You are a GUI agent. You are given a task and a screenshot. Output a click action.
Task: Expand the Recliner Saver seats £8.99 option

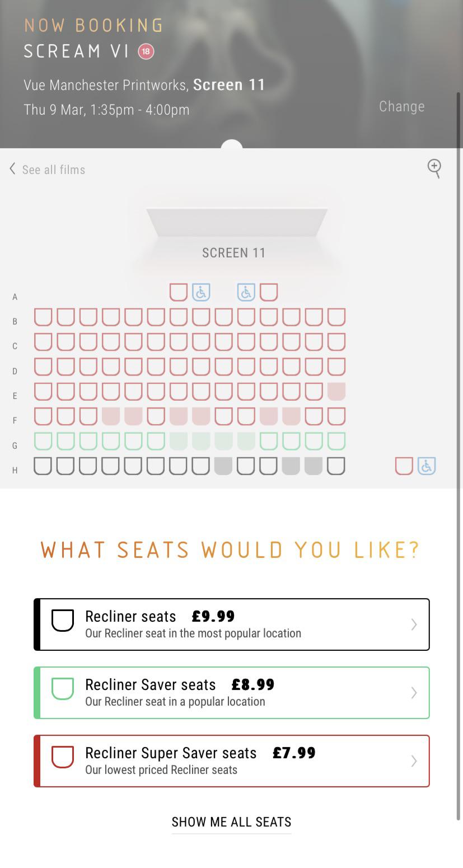[x=231, y=692]
